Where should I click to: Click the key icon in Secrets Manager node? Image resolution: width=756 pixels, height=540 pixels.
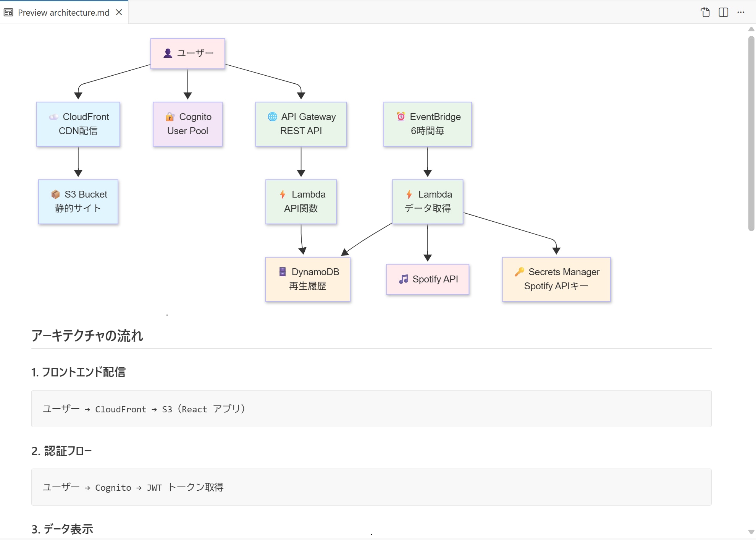pos(519,272)
